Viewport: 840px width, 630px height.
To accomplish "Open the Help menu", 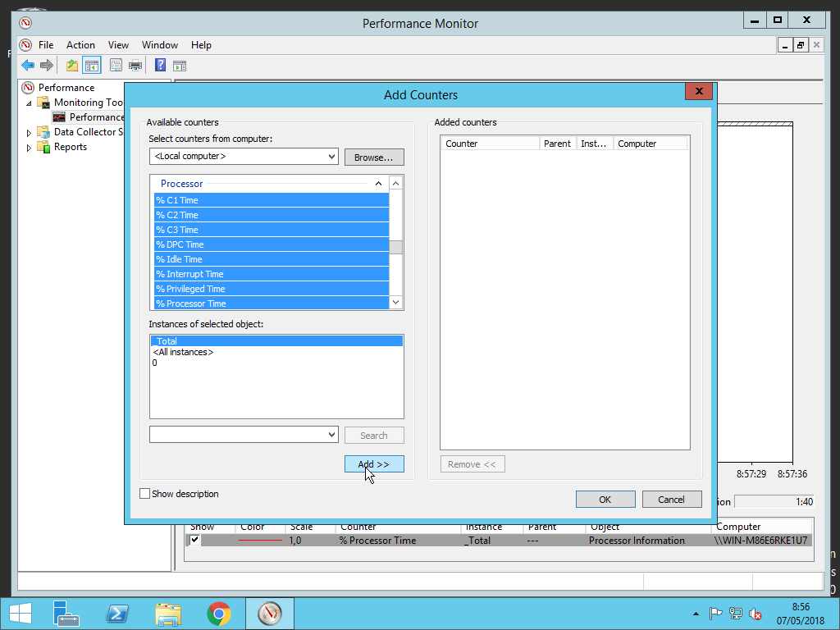I will [201, 45].
